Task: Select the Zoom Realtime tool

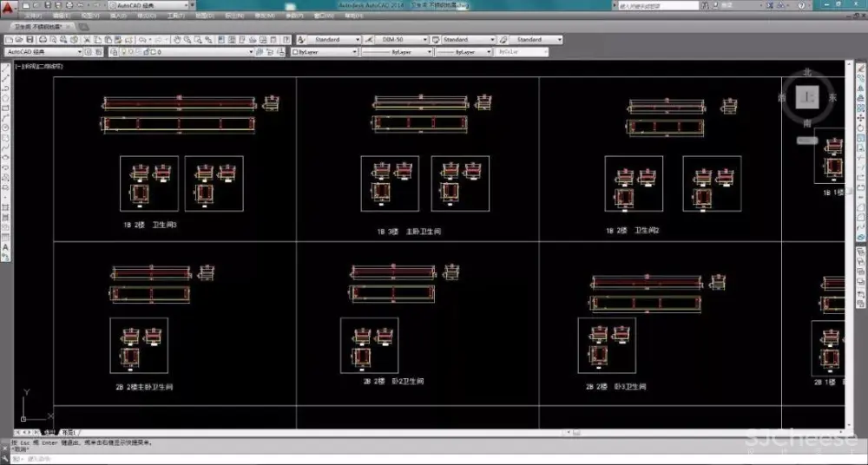Action: tap(187, 40)
